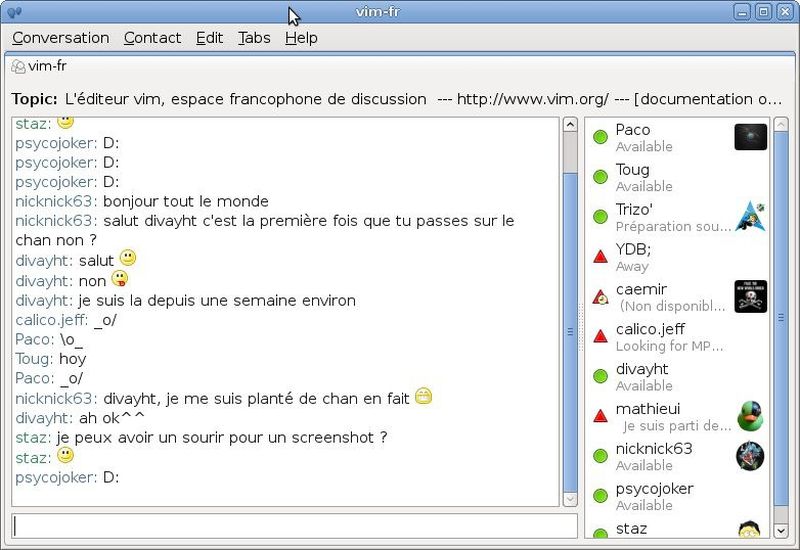Click contact list scrollbar down arrow

pyautogui.click(x=780, y=530)
